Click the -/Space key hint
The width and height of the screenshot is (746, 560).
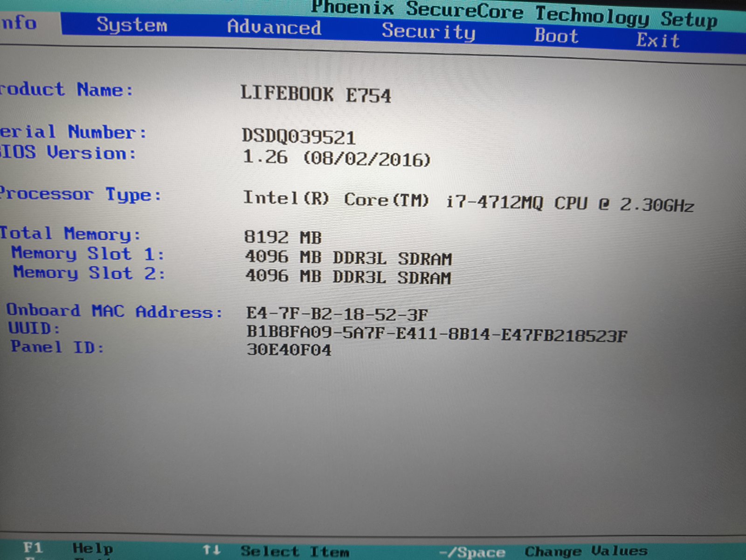472,553
